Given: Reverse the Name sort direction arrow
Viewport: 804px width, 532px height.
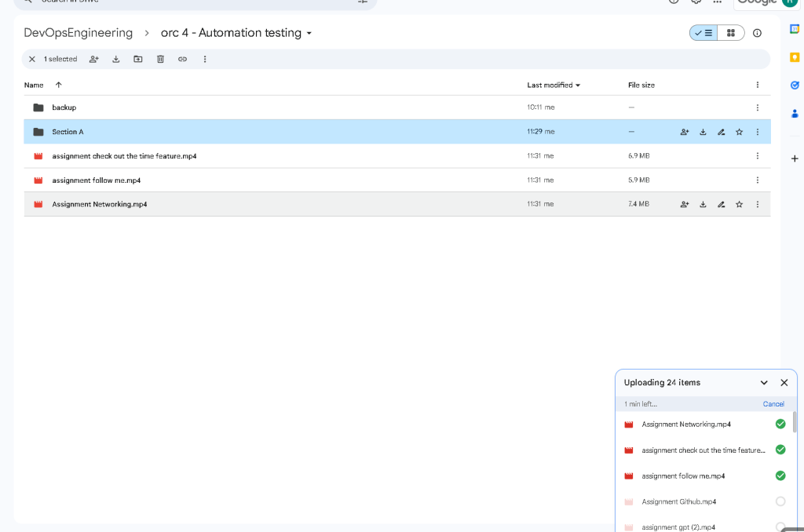Looking at the screenshot, I should coord(58,85).
